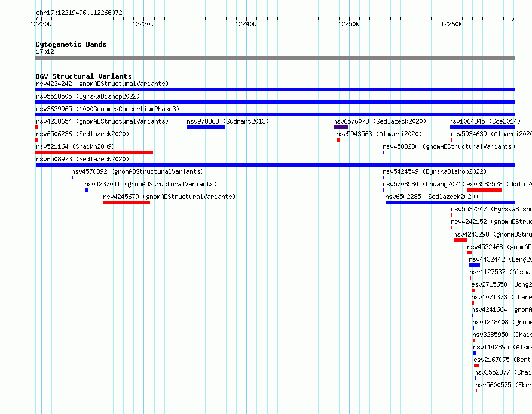Click the nsv1142895 variant label
Image resolution: width=532 pixels, height=414 pixels.
click(503, 347)
